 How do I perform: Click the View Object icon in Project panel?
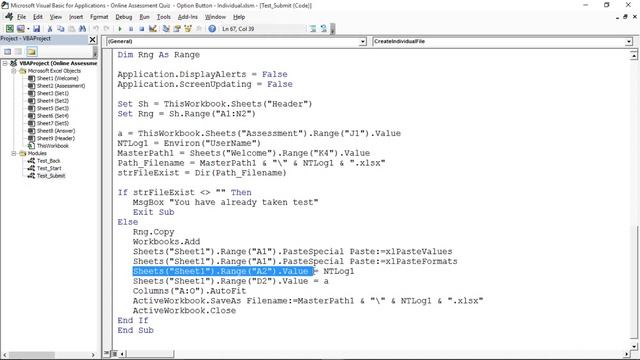point(19,51)
